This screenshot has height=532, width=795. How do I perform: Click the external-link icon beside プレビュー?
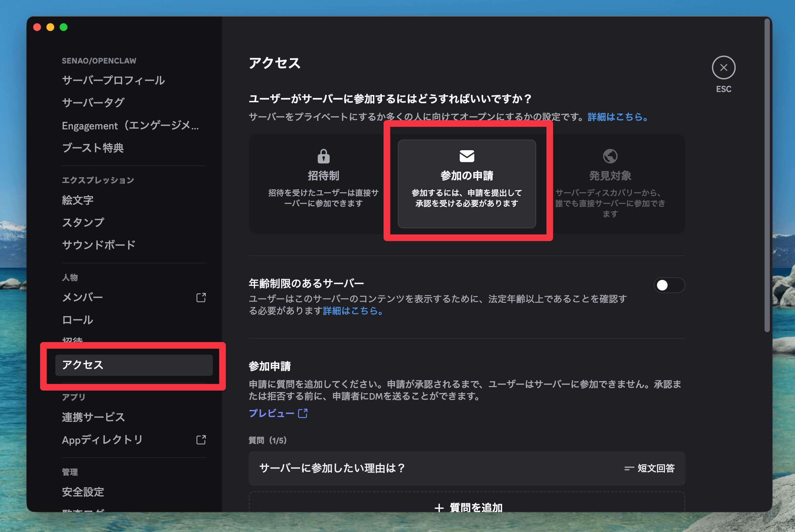click(303, 413)
